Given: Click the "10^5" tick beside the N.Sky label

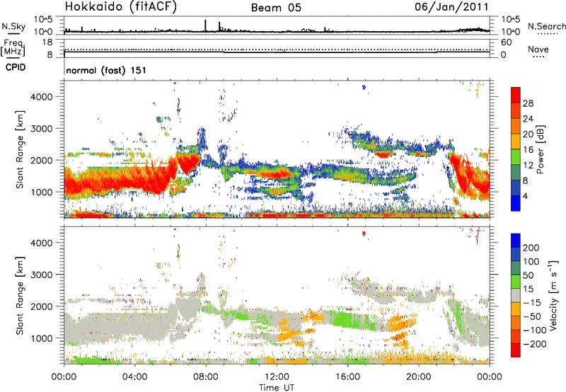Looking at the screenshot, I should (43, 20).
